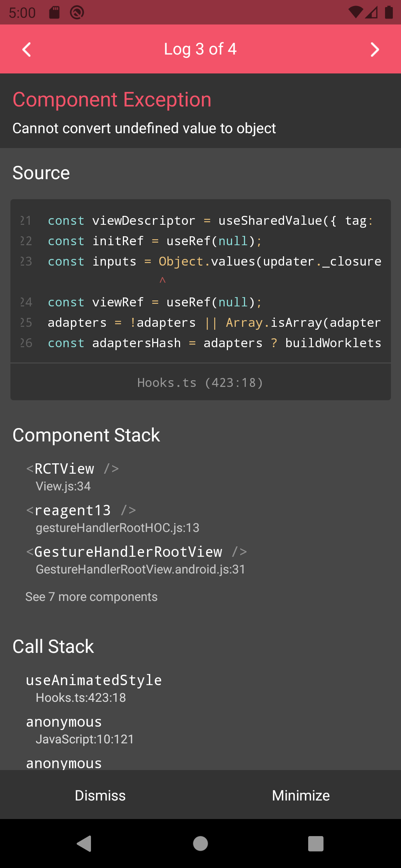The image size is (401, 868).
Task: Open recent apps with square button
Action: pos(316,844)
